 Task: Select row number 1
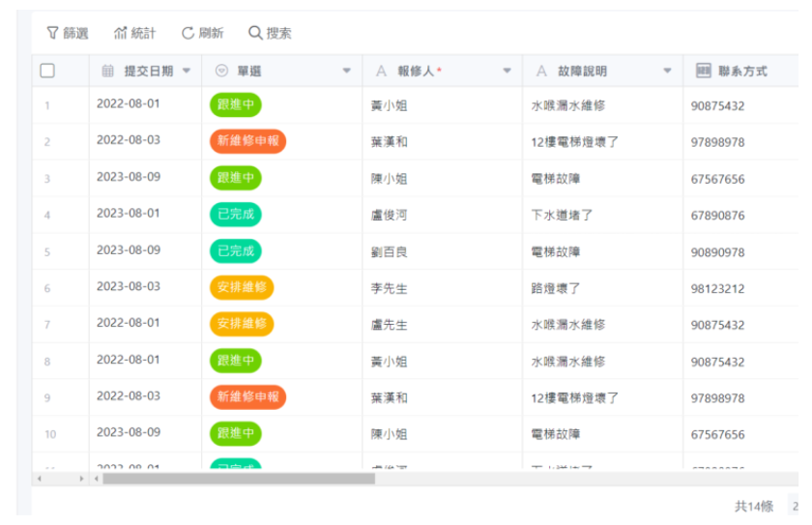pos(47,105)
